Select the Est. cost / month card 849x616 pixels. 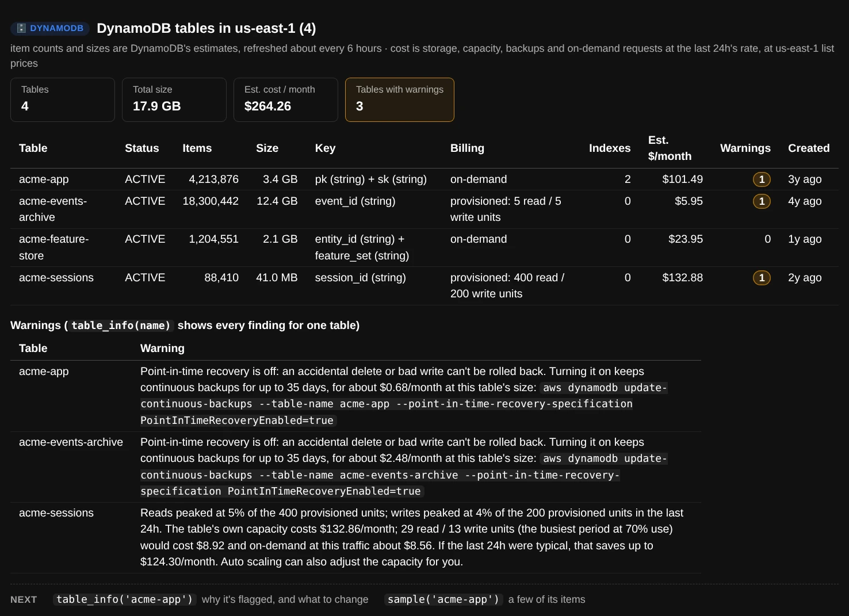click(x=286, y=100)
